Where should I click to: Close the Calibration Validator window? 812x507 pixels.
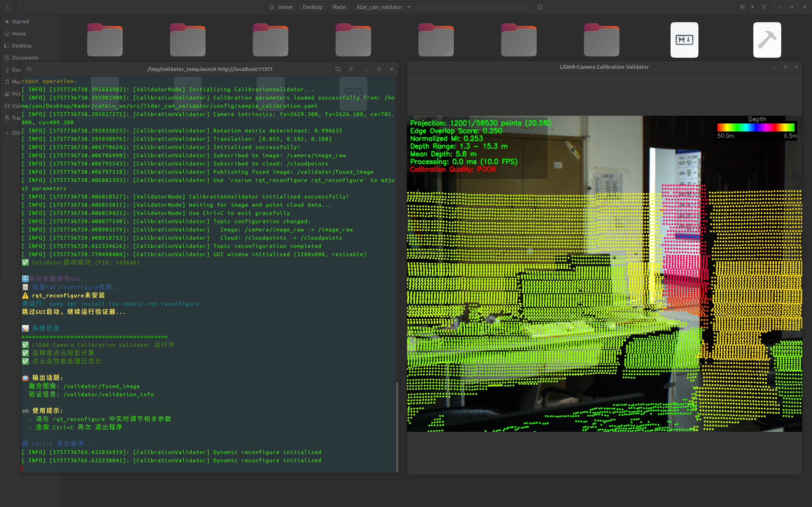pyautogui.click(x=796, y=67)
